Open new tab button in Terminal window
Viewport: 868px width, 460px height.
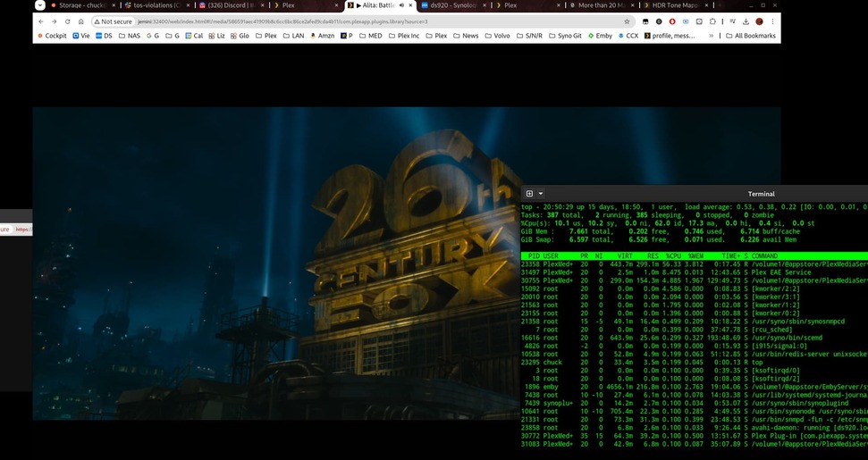tap(529, 194)
